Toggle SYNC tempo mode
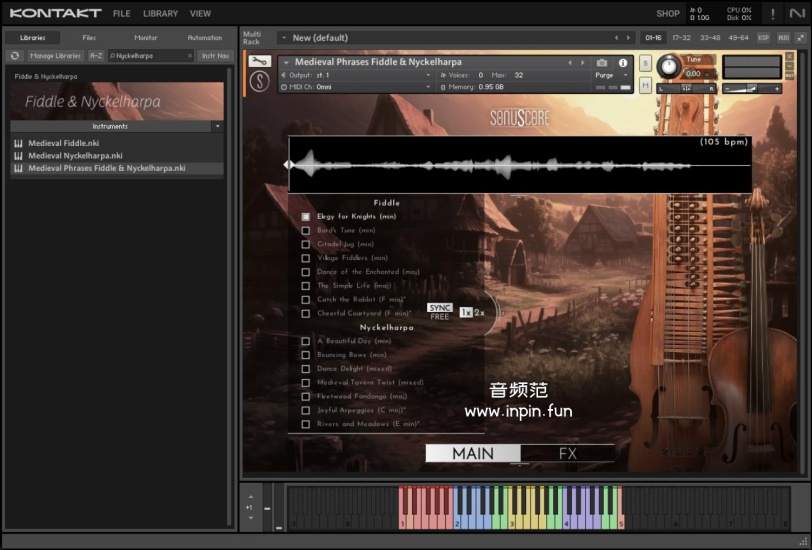 click(x=440, y=308)
